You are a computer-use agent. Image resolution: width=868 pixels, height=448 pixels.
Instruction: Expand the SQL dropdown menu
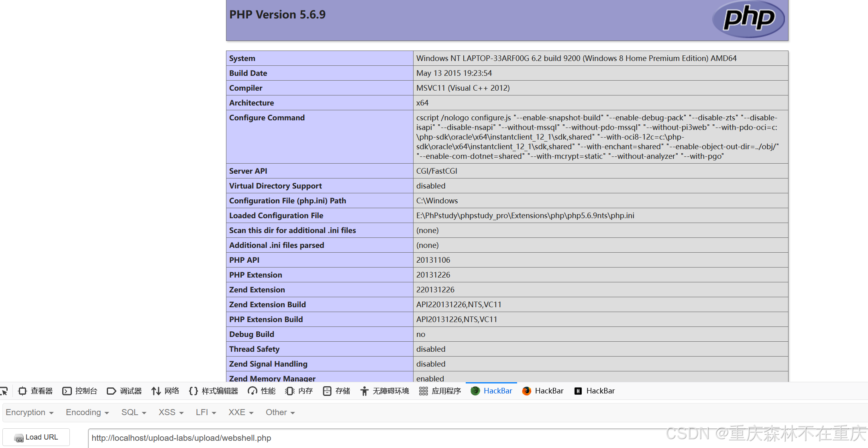(x=134, y=413)
